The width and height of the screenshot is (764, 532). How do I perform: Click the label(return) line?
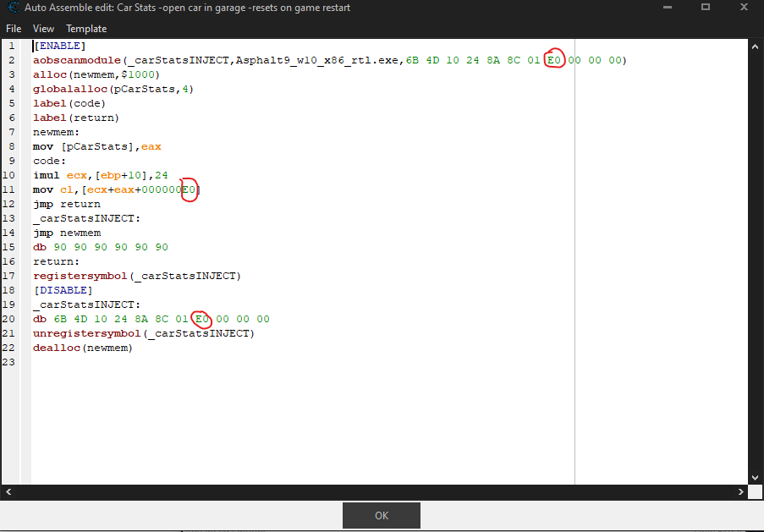pos(76,118)
